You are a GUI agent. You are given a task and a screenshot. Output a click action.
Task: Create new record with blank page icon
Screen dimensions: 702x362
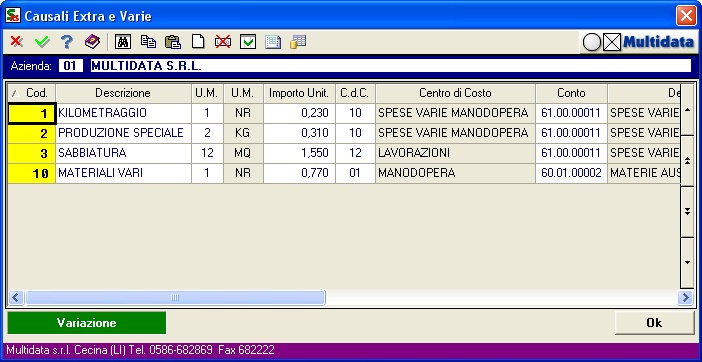point(198,42)
